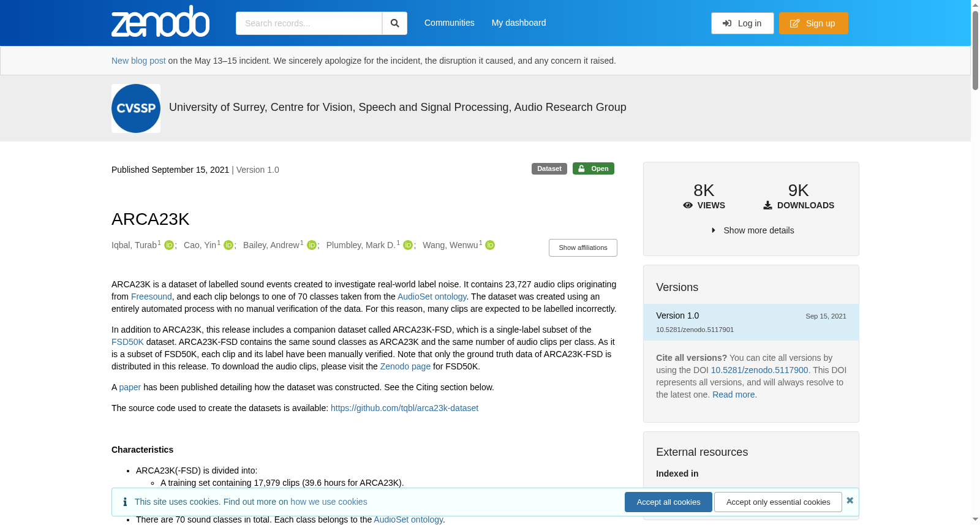
Task: Click the Sign up button
Action: pyautogui.click(x=813, y=23)
